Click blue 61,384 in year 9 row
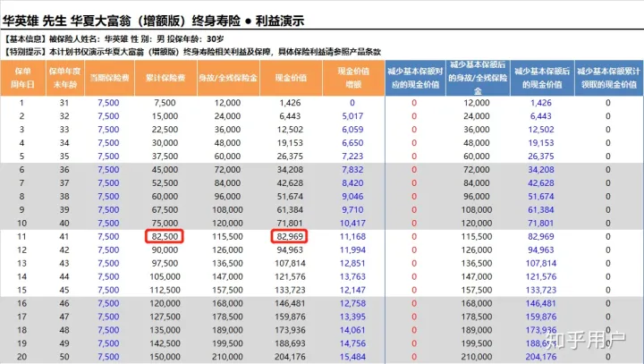The image size is (644, 364). (x=541, y=210)
